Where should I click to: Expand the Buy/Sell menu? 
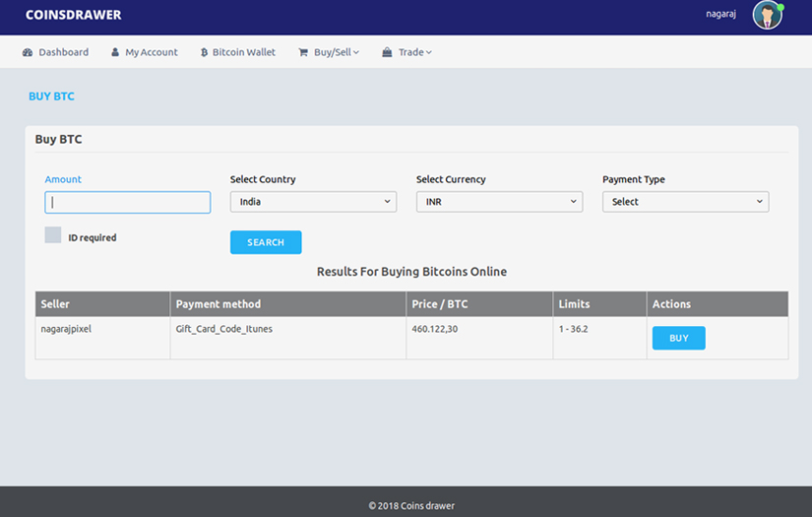329,52
